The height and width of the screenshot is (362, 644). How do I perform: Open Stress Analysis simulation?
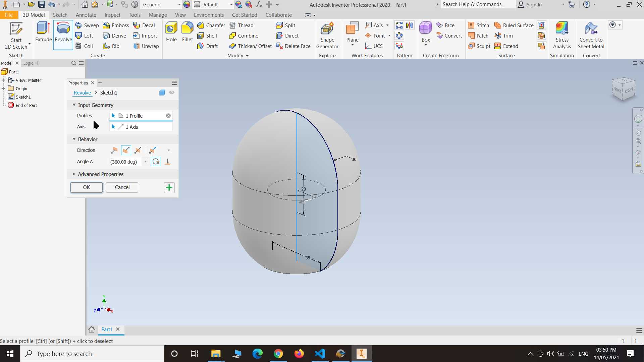(x=562, y=35)
